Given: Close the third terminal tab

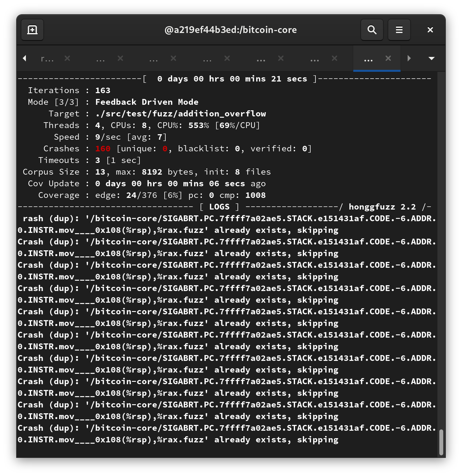Looking at the screenshot, I should click(173, 58).
